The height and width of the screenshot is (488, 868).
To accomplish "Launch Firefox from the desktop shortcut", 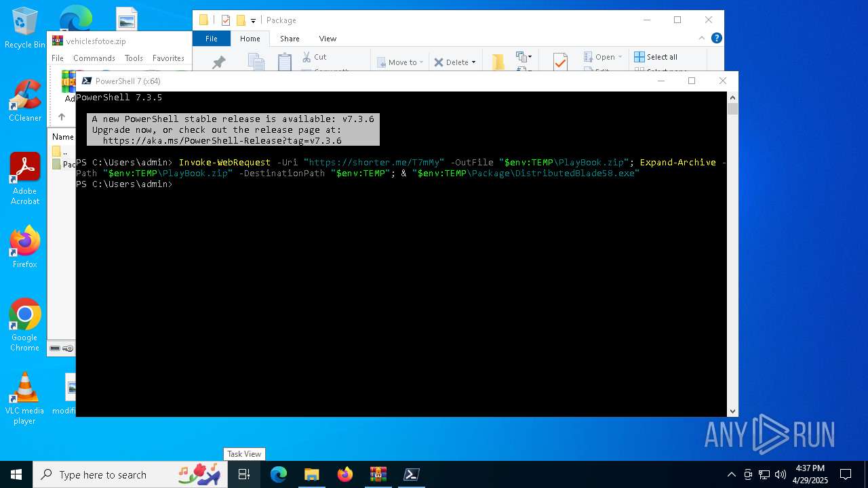I will [x=24, y=247].
